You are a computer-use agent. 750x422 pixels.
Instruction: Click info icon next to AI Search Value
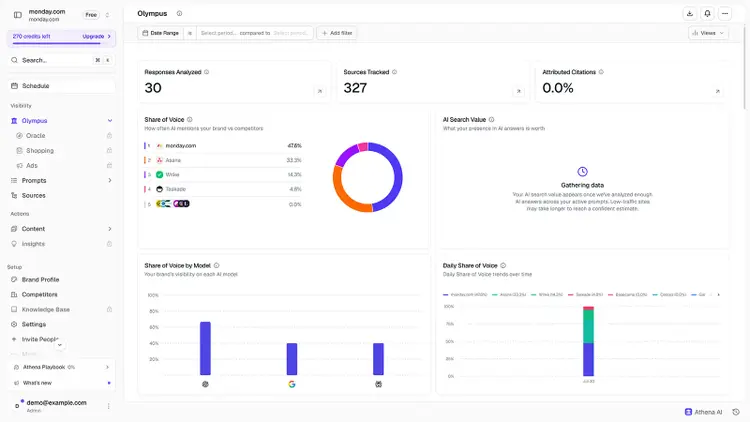pyautogui.click(x=491, y=120)
